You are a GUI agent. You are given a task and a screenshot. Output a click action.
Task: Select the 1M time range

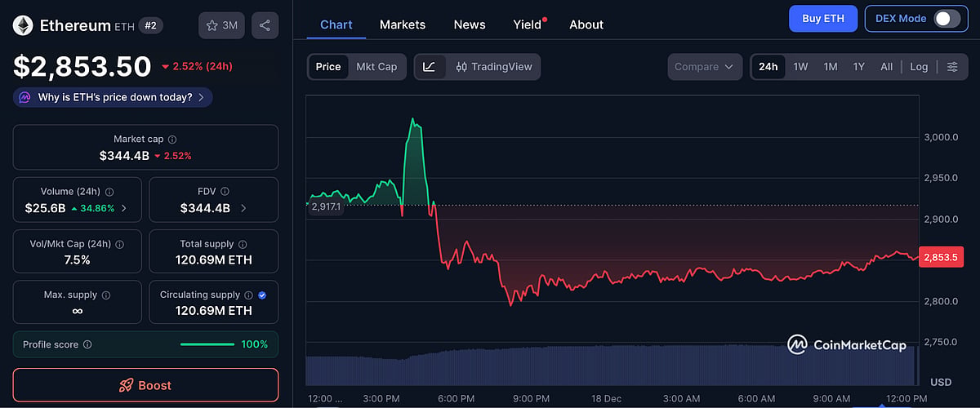[x=831, y=67]
